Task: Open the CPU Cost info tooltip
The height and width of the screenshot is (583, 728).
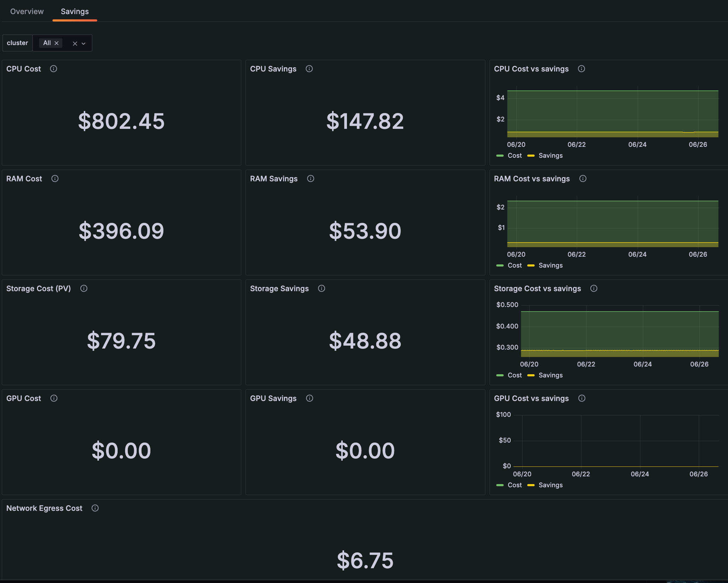Action: pyautogui.click(x=54, y=69)
